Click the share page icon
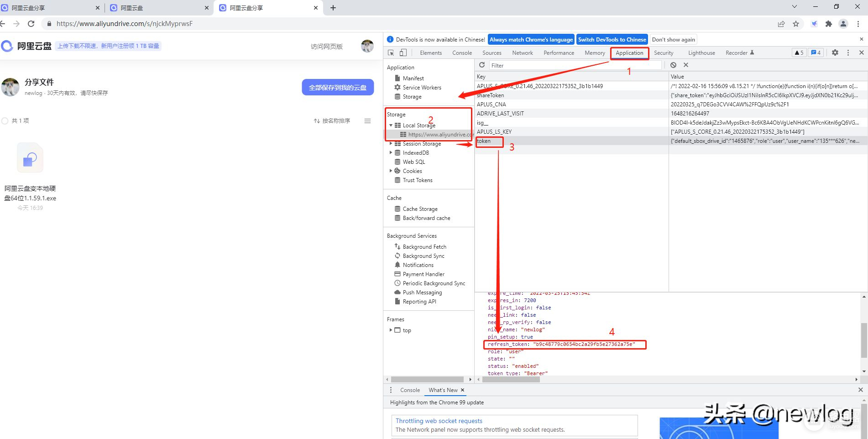Viewport: 868px width, 439px height. (781, 24)
